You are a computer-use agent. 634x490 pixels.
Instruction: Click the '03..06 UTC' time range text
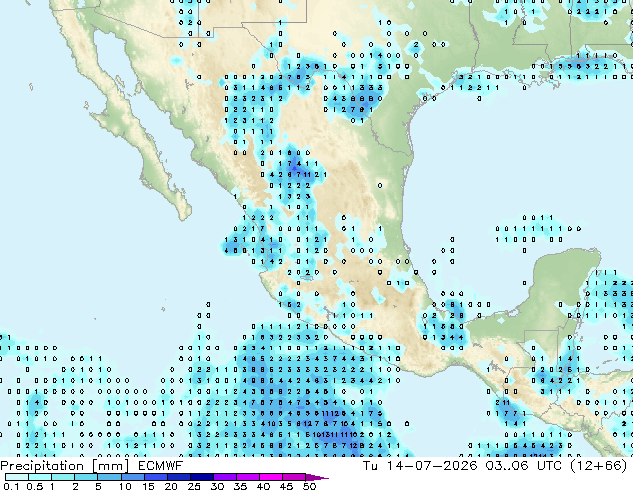coord(523,466)
